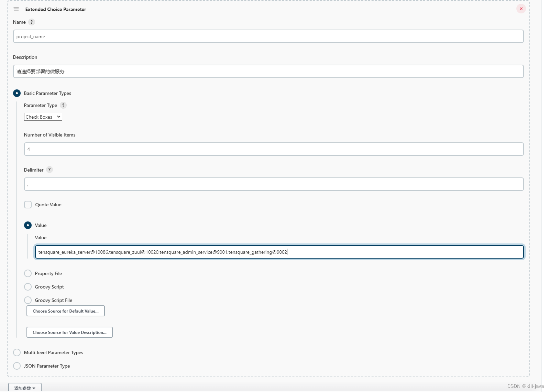Click the Number of Visible Items field

[x=274, y=149]
